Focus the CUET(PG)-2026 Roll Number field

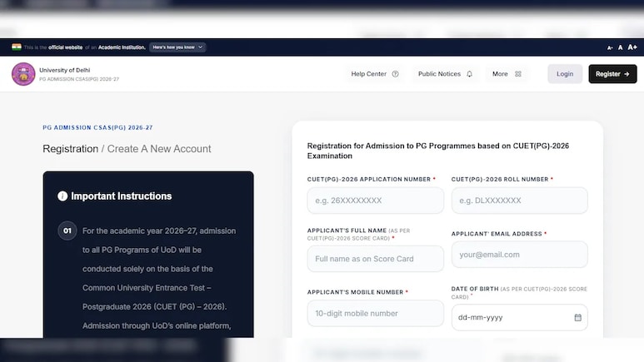[520, 201]
